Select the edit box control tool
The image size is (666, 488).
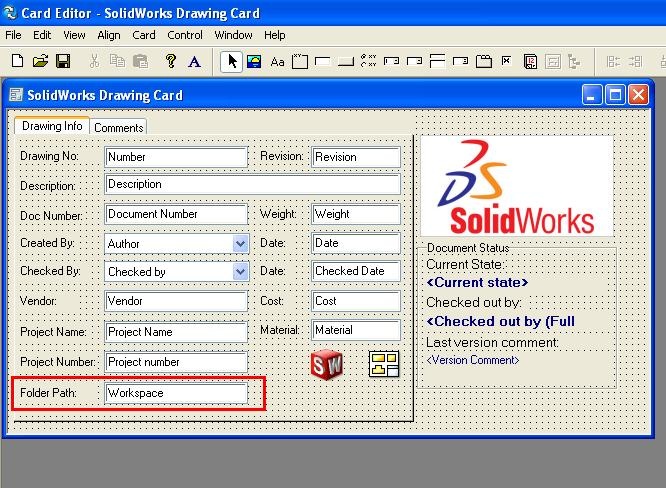(323, 62)
